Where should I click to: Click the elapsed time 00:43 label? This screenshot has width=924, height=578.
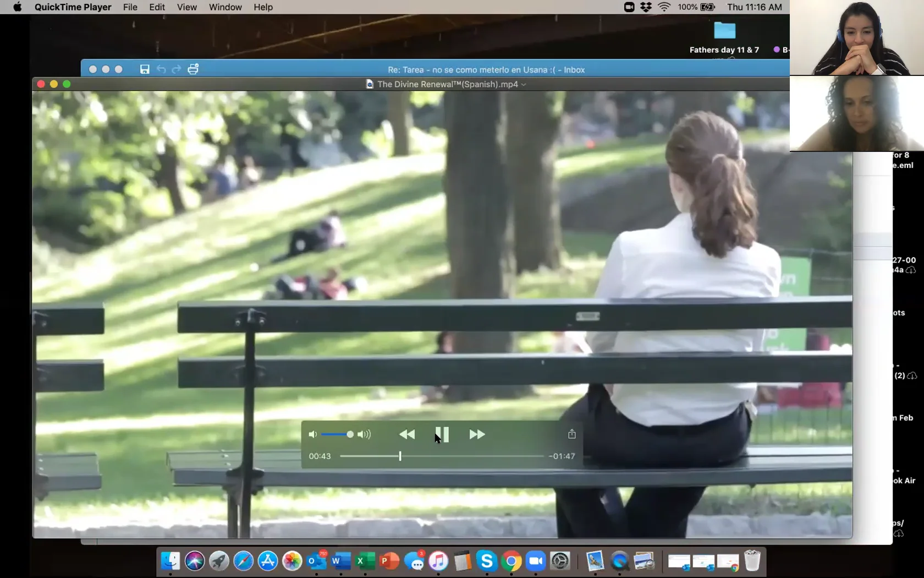coord(320,456)
